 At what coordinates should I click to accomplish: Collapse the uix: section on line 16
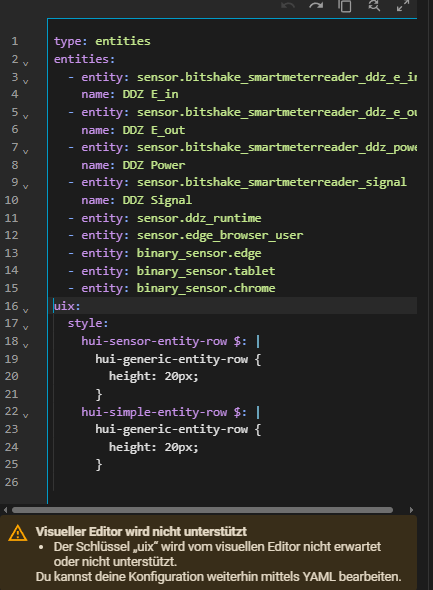(x=25, y=310)
